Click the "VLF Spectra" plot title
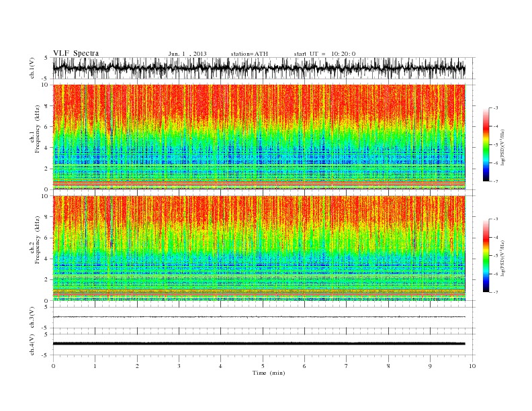532x411 pixels. pyautogui.click(x=76, y=53)
